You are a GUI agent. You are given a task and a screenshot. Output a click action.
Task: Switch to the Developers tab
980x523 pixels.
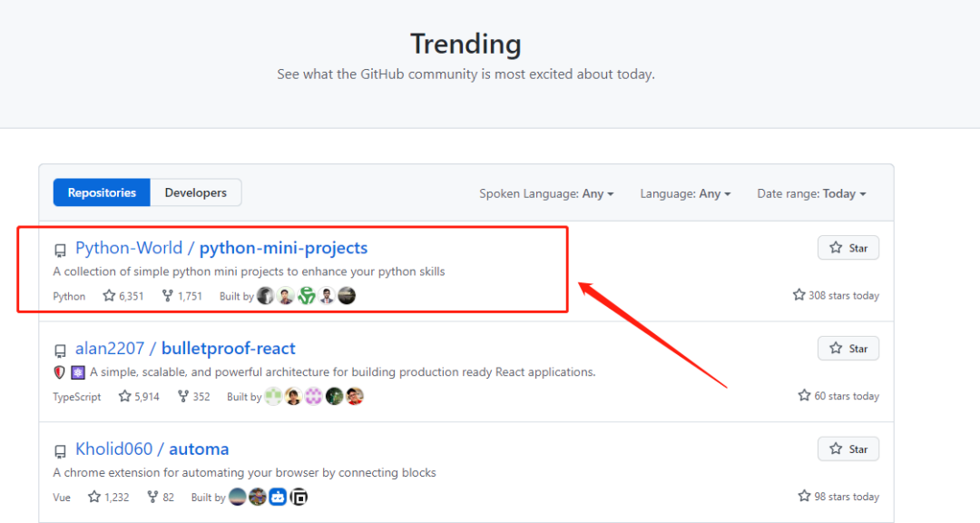196,192
